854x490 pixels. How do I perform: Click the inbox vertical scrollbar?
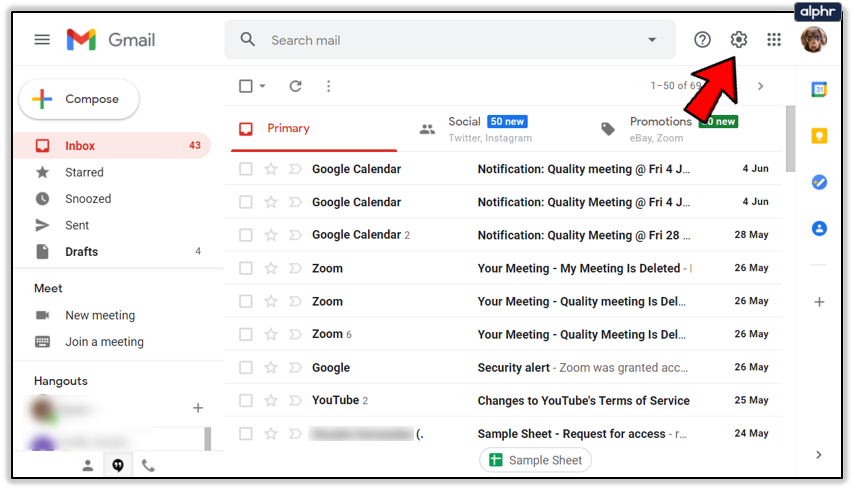(790, 139)
